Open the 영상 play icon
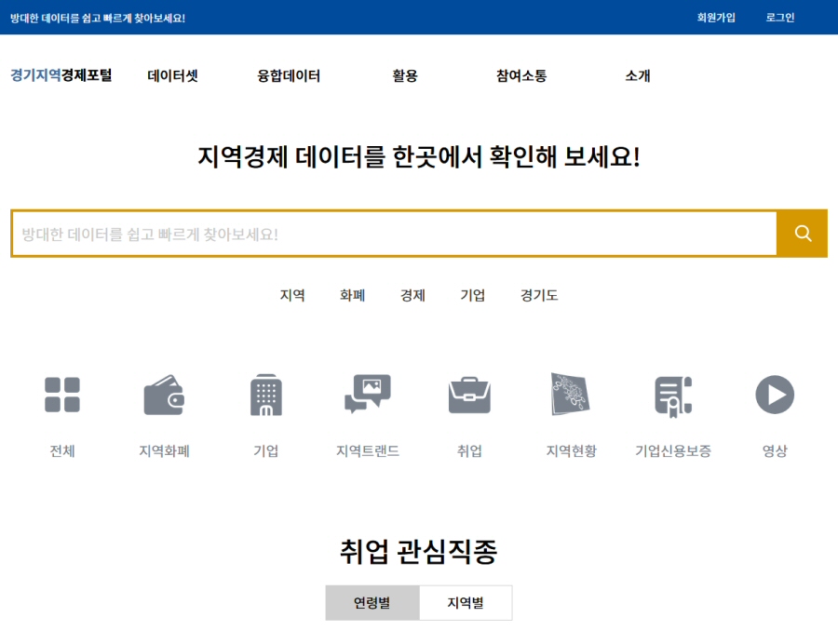The height and width of the screenshot is (644, 838). pos(775,395)
